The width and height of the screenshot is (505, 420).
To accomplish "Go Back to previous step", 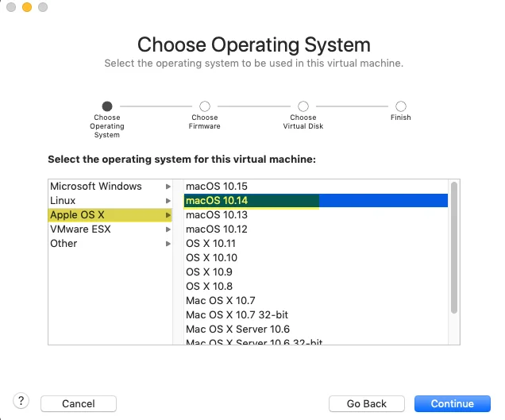I will tap(367, 403).
